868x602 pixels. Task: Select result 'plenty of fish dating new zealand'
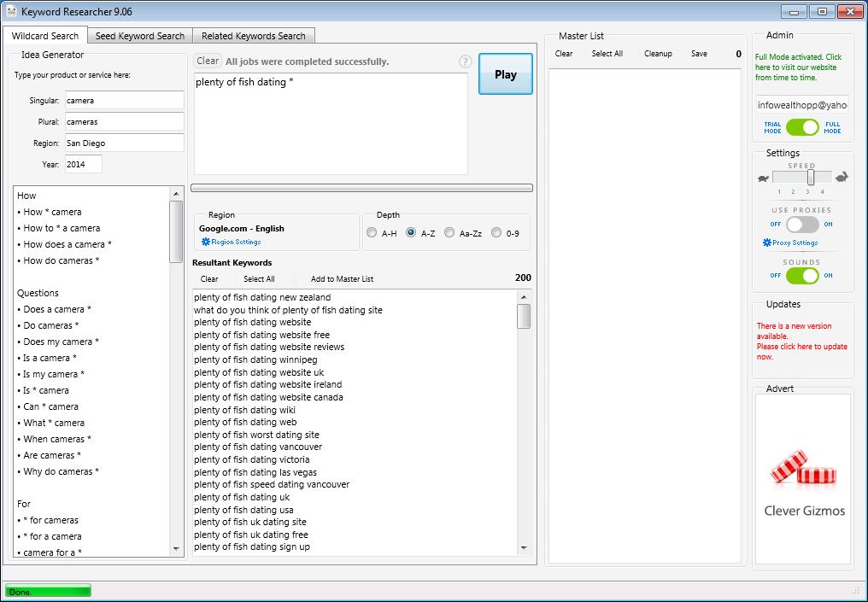262,297
